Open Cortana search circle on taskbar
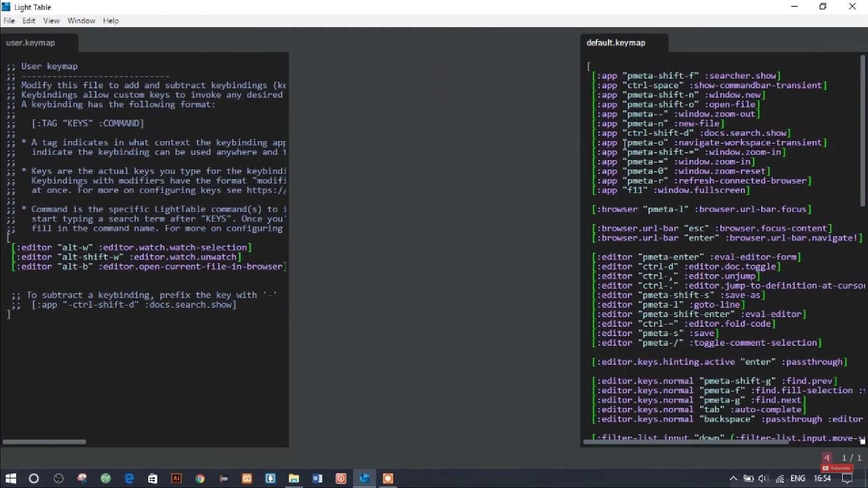This screenshot has height=488, width=868. (x=34, y=478)
